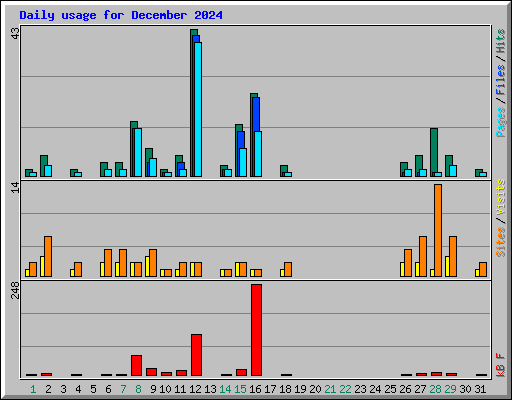This screenshot has width=512, height=400.
Task: Click the 'KB F' legend label
Action: coord(500,365)
